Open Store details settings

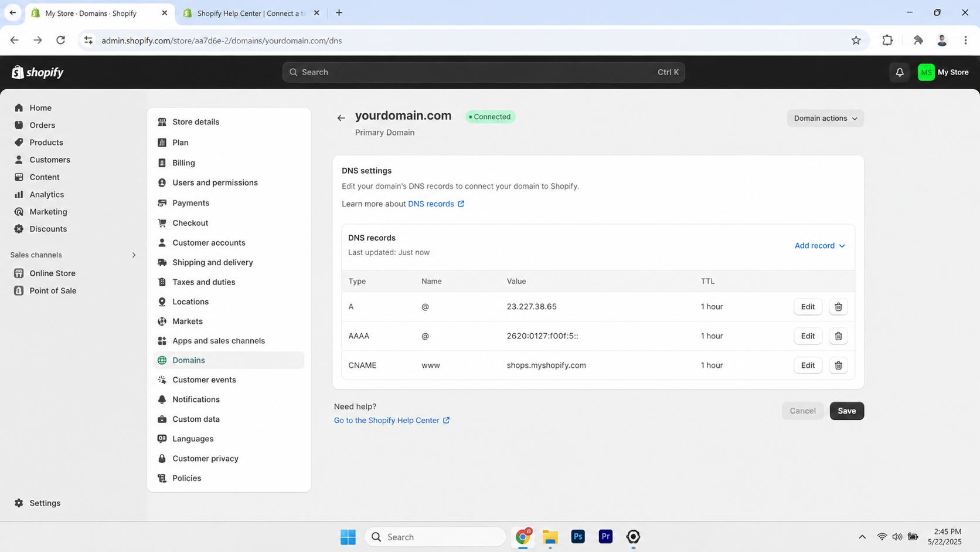tap(196, 122)
